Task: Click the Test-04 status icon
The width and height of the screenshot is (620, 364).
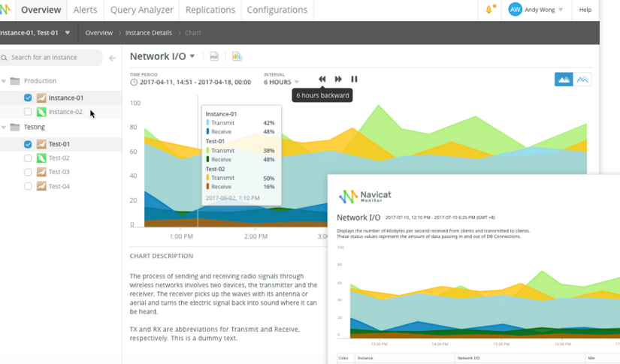Action: 41,186
